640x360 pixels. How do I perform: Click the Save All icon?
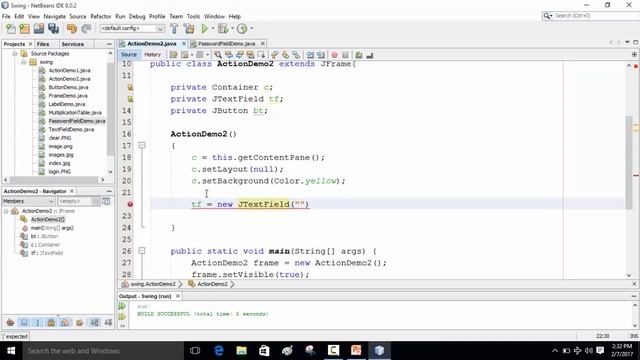coord(53,29)
